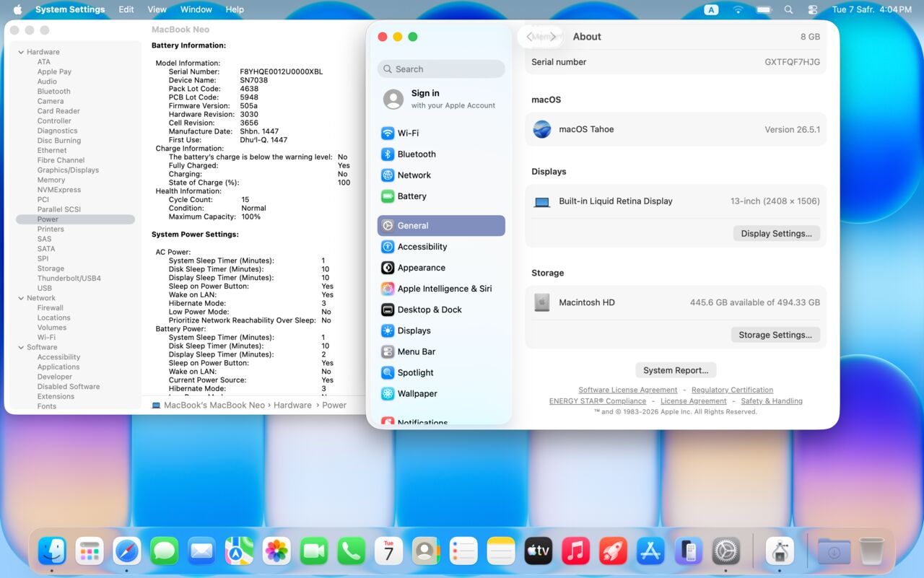Open the License Agreement link
Image resolution: width=924 pixels, height=578 pixels.
pos(694,400)
